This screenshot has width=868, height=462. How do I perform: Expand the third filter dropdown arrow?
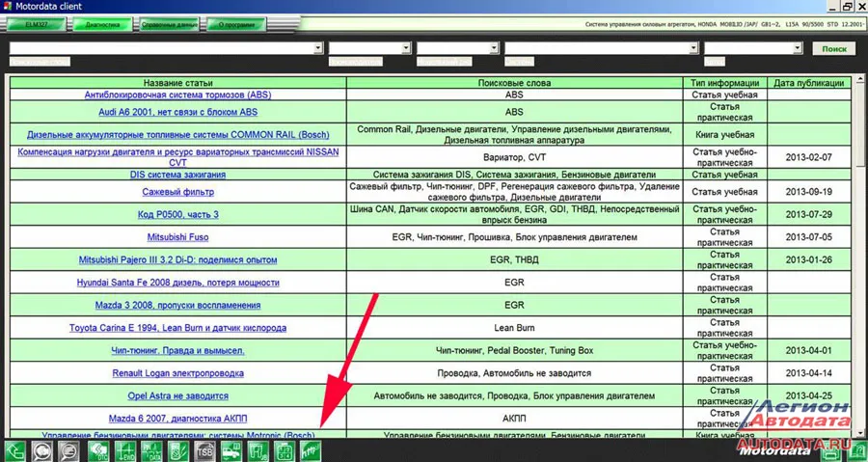[x=494, y=48]
